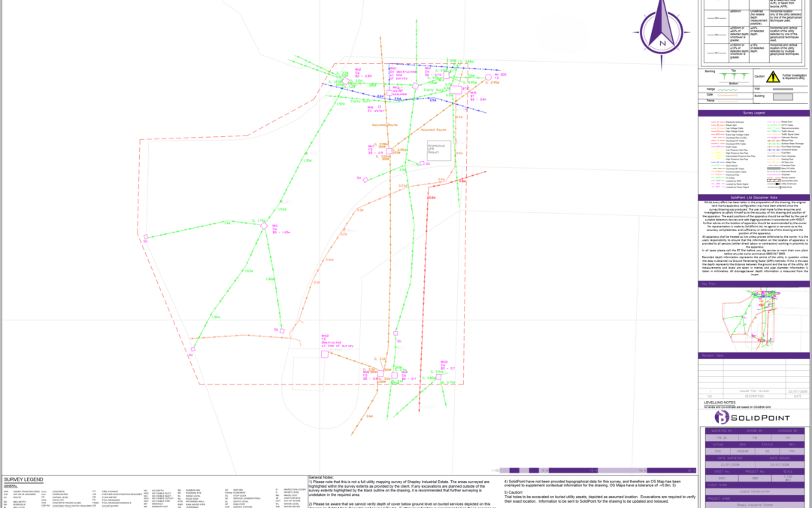Click the PROJECT No. value 1881
Viewport: 812px width, 508px height.
point(755,478)
